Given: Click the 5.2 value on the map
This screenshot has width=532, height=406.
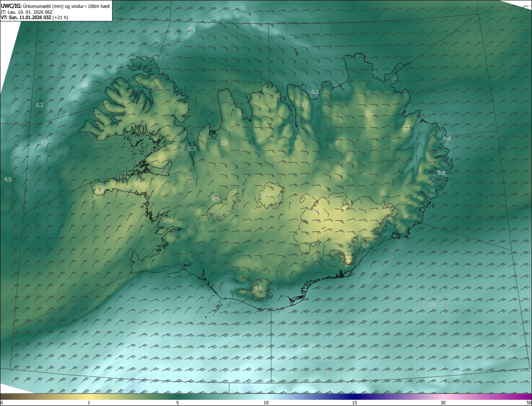Looking at the screenshot, I should pyautogui.click(x=39, y=105).
